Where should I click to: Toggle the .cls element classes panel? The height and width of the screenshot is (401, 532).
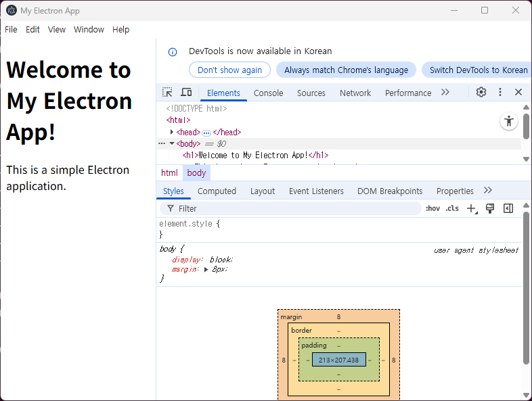451,208
